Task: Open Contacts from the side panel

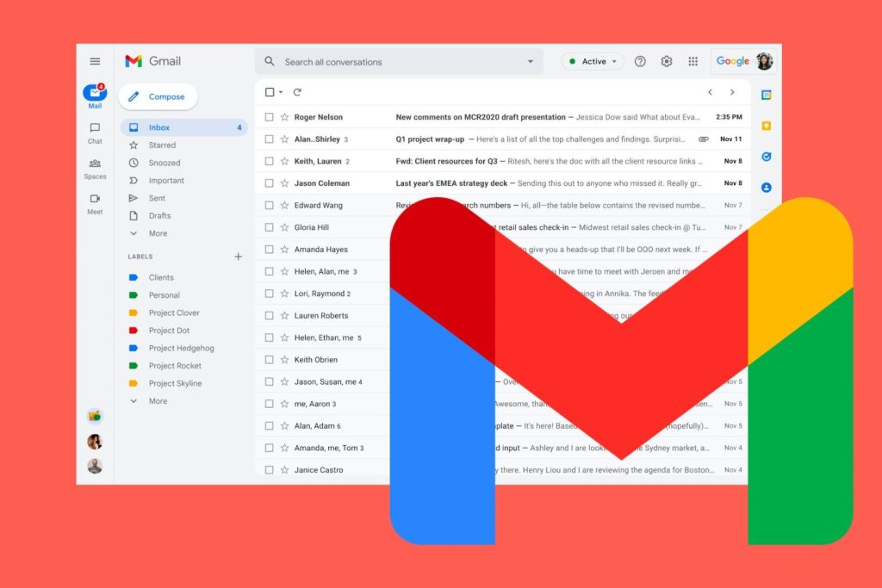Action: pos(765,188)
